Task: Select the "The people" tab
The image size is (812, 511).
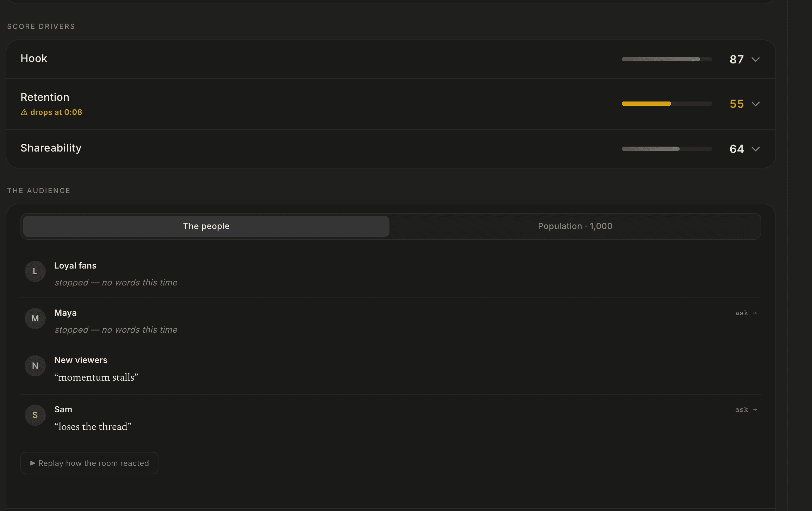Action: 206,226
